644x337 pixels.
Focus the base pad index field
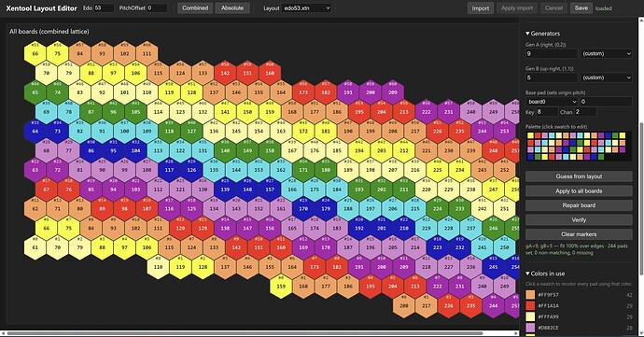(x=607, y=102)
